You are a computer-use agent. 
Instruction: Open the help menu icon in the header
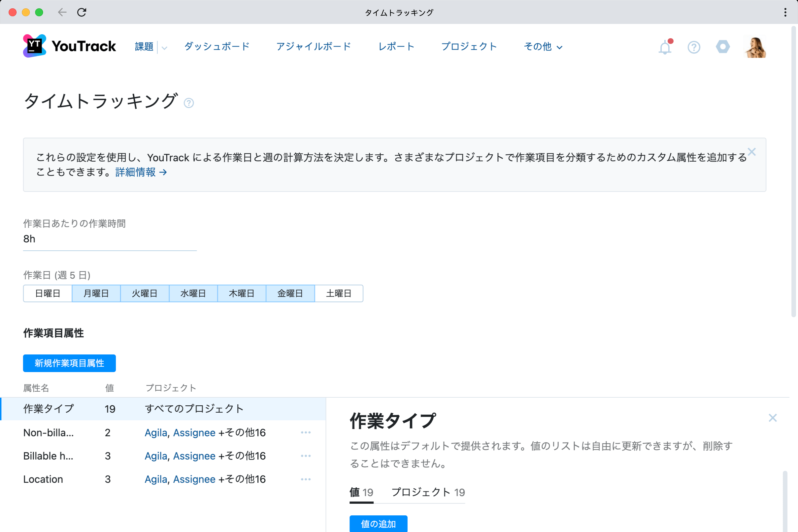pyautogui.click(x=694, y=47)
